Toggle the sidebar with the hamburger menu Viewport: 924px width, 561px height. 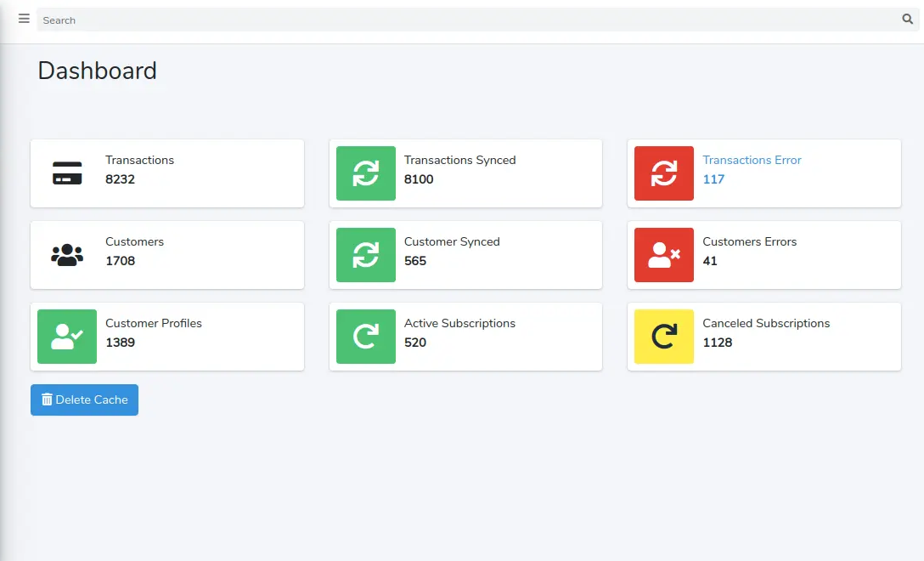(x=23, y=19)
